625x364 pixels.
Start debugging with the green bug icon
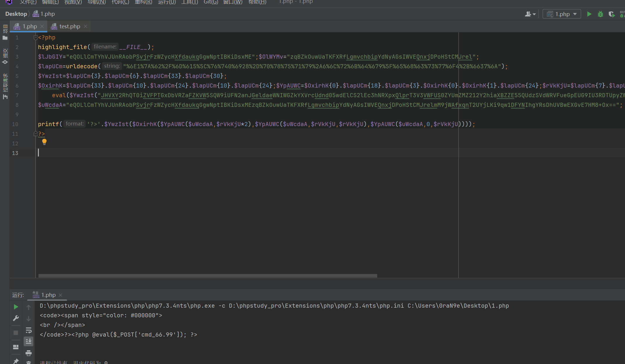[600, 14]
